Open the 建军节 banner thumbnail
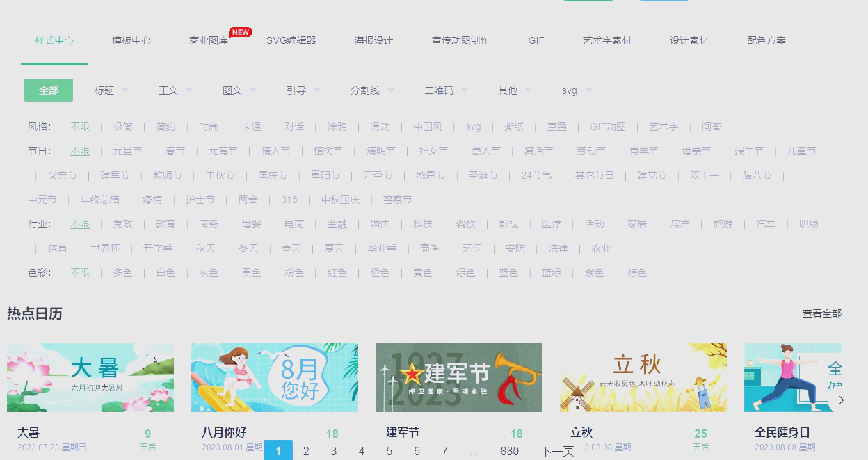 [459, 377]
